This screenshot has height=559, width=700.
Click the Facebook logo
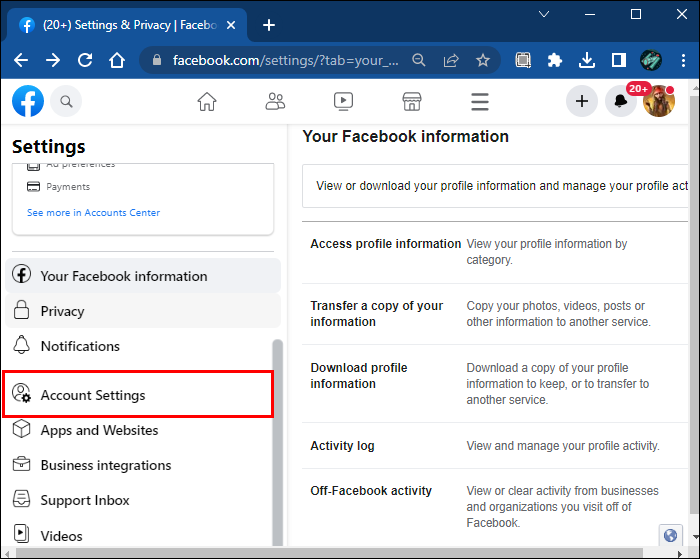pyautogui.click(x=28, y=101)
